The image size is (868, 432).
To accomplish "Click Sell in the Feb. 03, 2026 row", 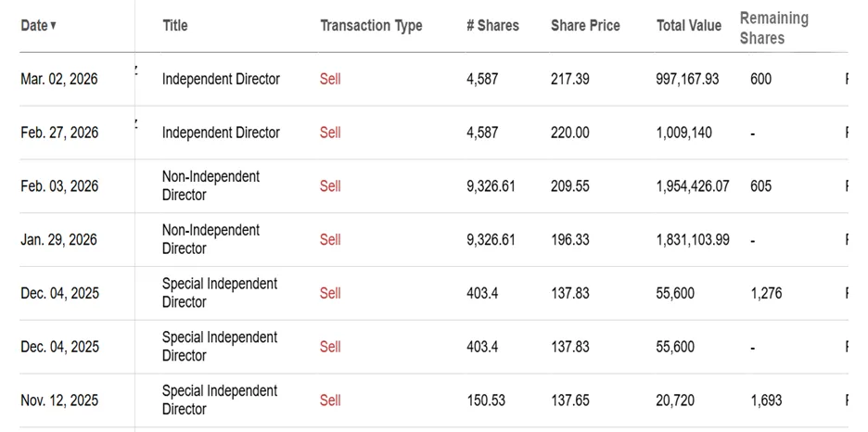I will (330, 186).
